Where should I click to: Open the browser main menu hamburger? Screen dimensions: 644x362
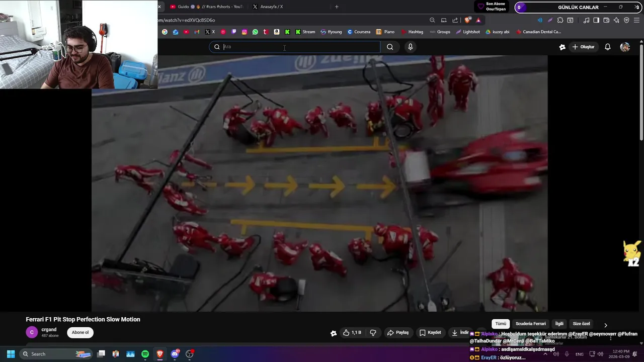636,20
